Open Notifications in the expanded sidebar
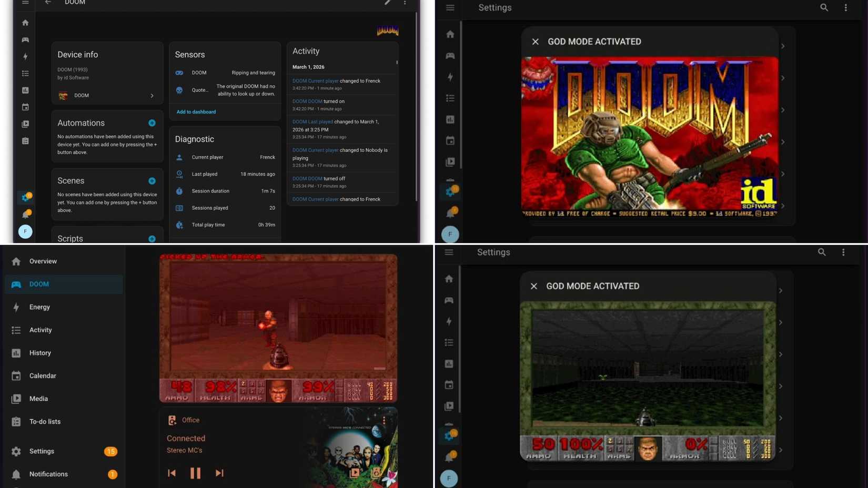This screenshot has height=488, width=868. (64, 474)
